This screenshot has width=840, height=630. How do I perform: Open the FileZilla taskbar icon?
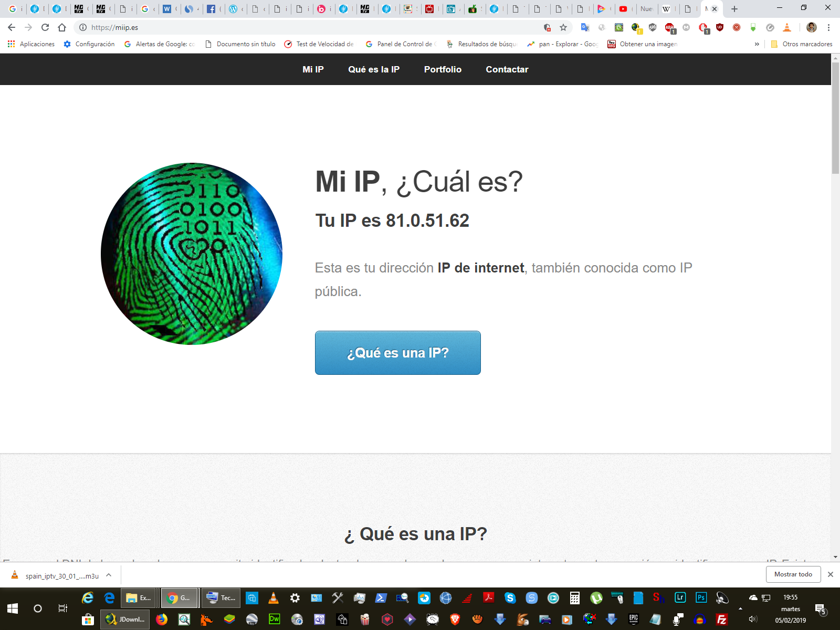[722, 619]
